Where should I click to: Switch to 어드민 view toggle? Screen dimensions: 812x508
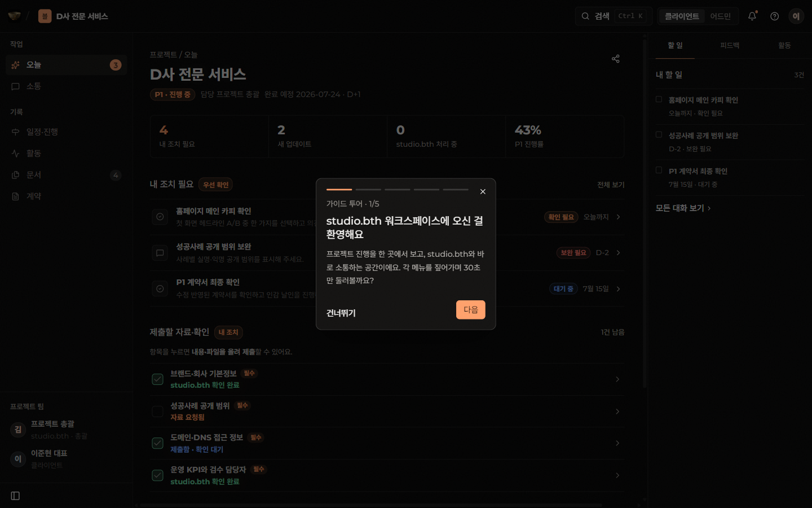[720, 16]
